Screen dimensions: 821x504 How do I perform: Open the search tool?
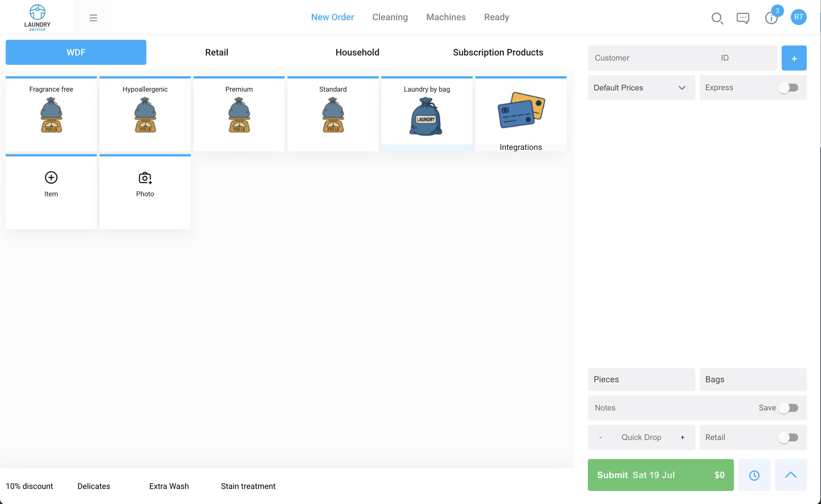click(718, 18)
